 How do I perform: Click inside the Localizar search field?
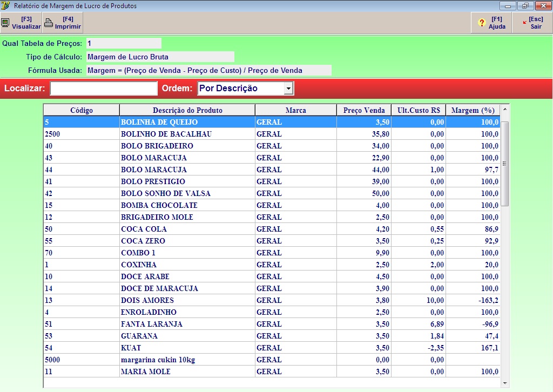tap(103, 89)
